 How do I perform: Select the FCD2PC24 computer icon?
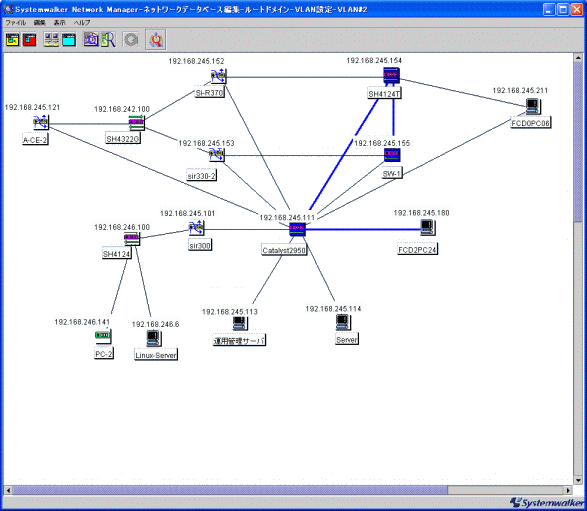(x=428, y=227)
